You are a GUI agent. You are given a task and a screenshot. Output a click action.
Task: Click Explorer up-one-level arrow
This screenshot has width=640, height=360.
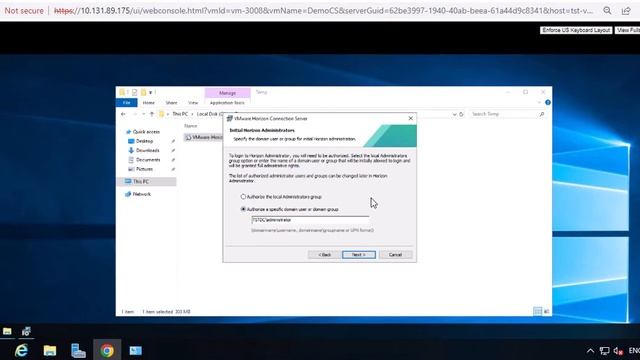pos(152,114)
